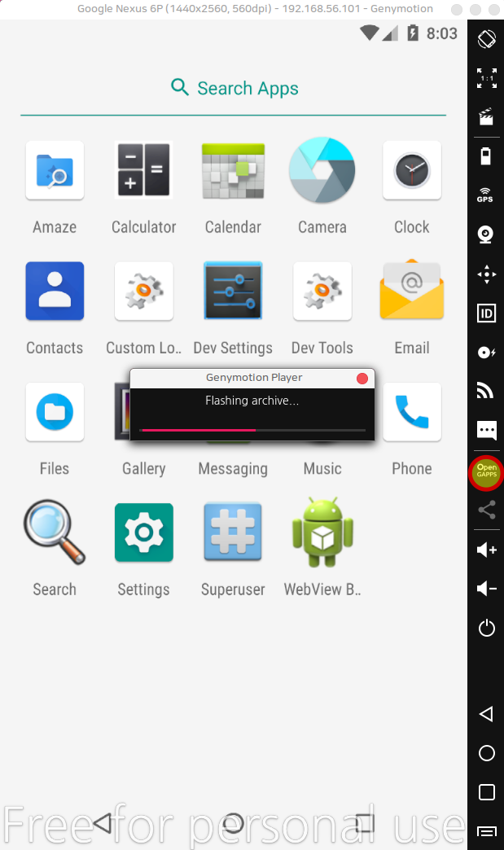Open the GPS widget in Genymotion sidebar
Viewport: 504px width, 850px height.
coord(486,195)
